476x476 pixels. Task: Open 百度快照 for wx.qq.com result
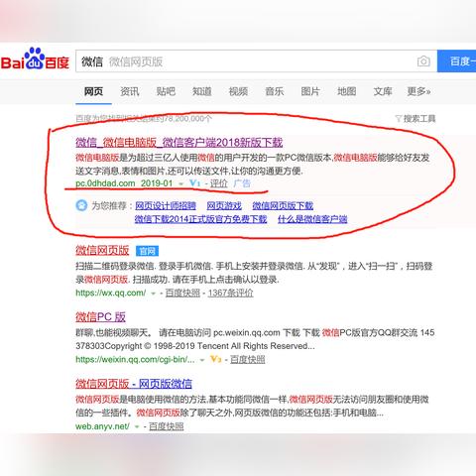(x=182, y=293)
